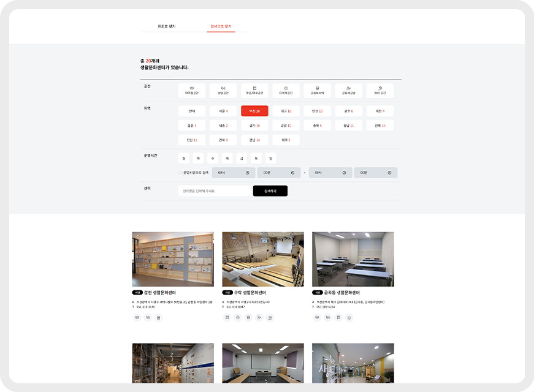This screenshot has width=534, height=392.
Task: Click the highlighted 부산 20 region button
Action: click(254, 111)
